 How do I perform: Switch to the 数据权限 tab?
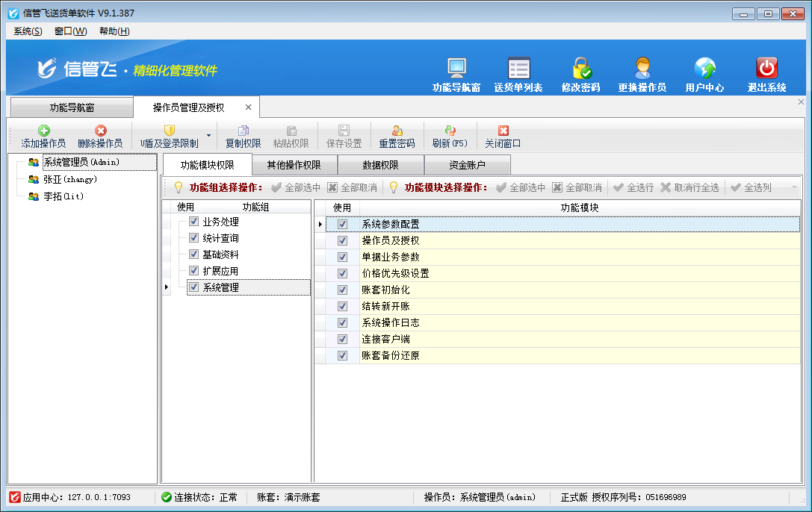(x=380, y=165)
